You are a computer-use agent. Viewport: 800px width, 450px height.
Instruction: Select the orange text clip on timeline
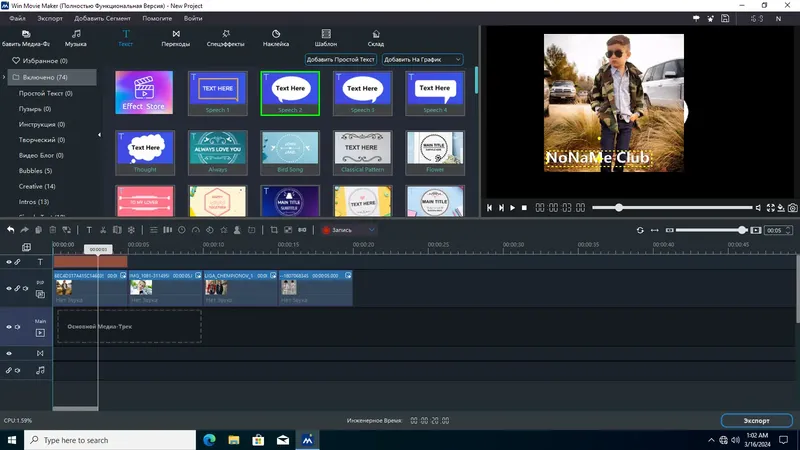(x=90, y=262)
